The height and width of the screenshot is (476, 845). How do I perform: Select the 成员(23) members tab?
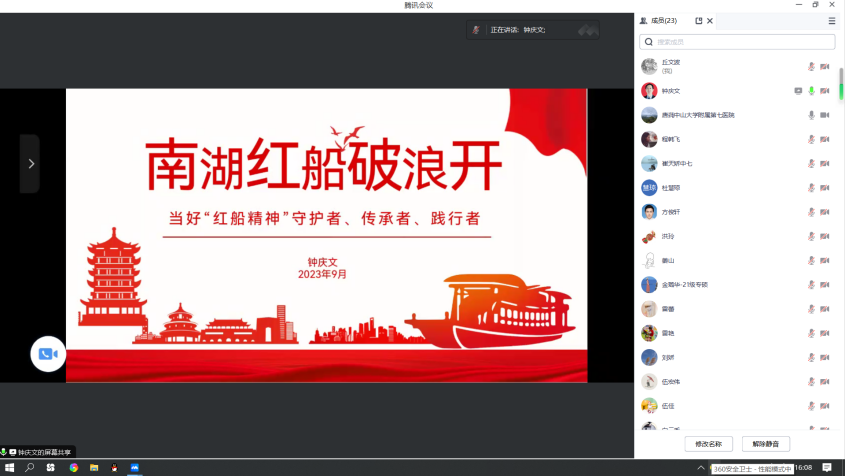point(659,20)
